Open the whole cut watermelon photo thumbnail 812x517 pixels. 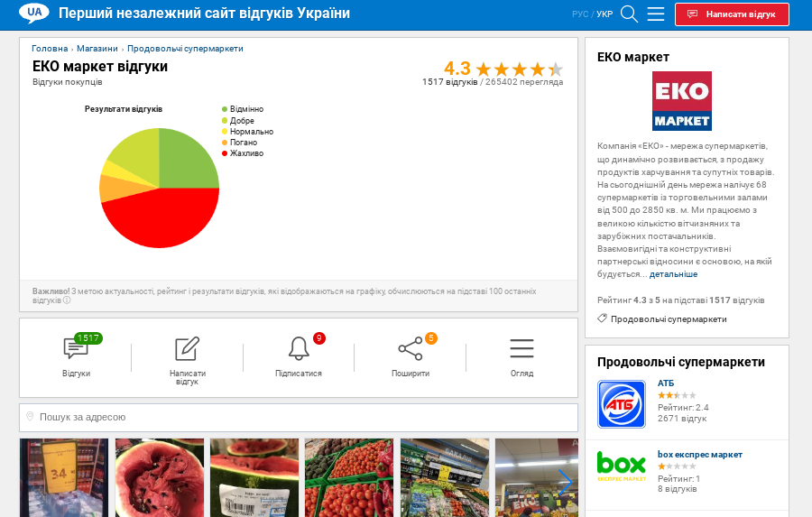click(160, 477)
